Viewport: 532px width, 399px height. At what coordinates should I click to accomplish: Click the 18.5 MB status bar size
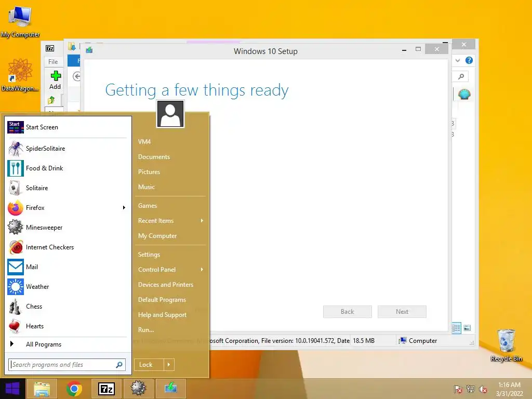[364, 341]
